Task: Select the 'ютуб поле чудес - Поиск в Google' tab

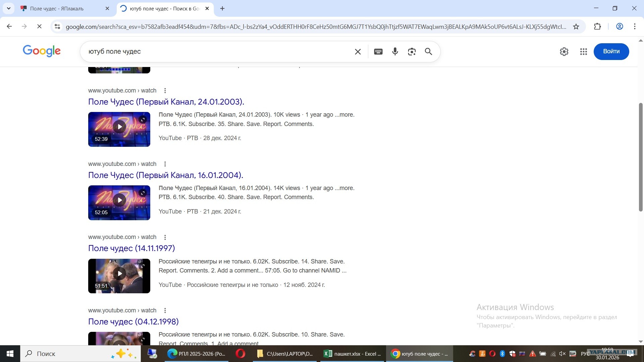Action: point(164,8)
